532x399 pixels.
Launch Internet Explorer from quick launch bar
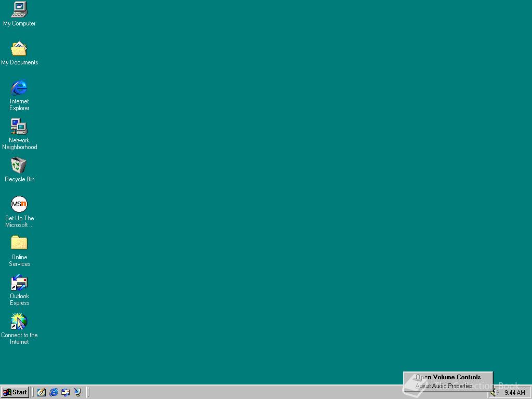54,392
